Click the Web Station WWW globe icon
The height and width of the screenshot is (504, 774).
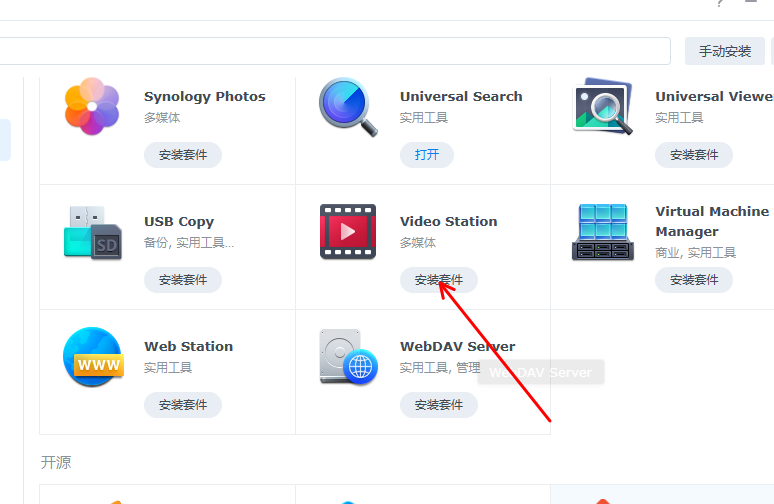(93, 356)
